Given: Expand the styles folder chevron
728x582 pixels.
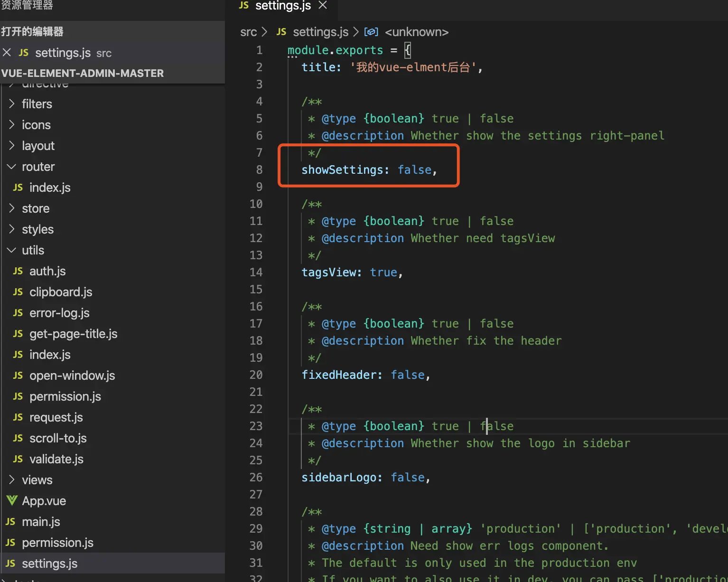Looking at the screenshot, I should [12, 229].
